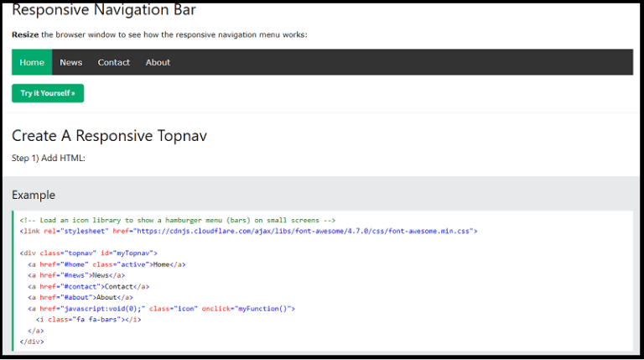Click the #news anchor code line
The image size is (644, 360).
tap(76, 275)
